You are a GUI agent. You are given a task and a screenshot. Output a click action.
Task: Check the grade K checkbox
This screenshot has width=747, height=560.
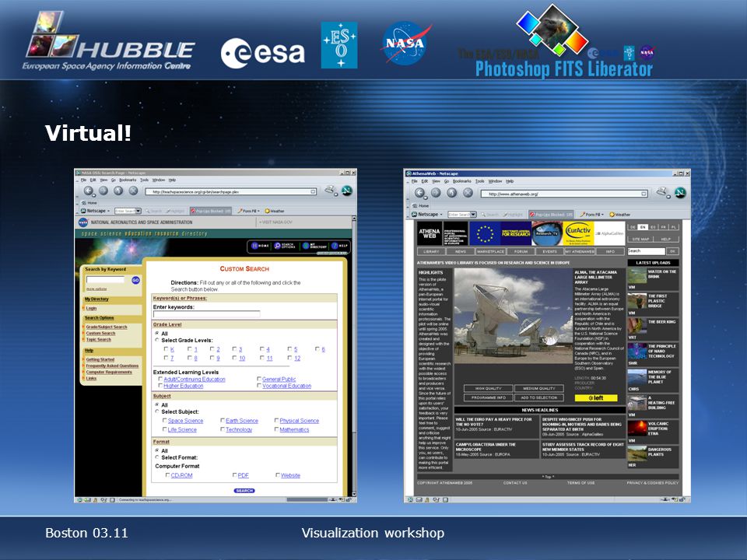click(x=167, y=349)
